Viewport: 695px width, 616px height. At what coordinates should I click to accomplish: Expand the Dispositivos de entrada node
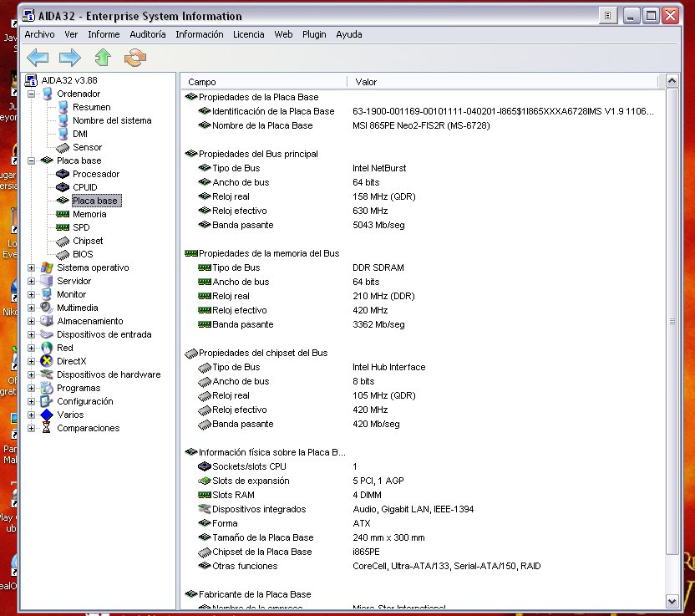click(31, 334)
